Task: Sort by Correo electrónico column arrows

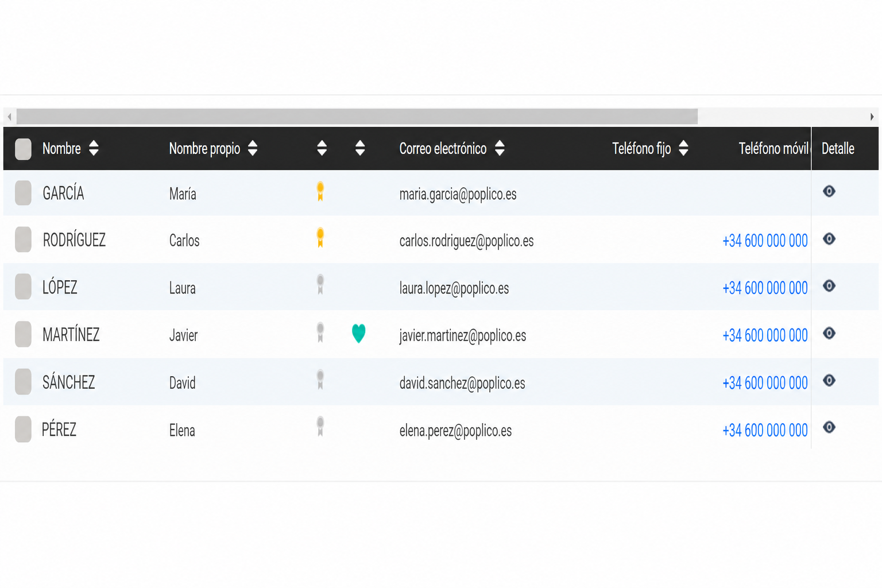Action: (x=500, y=148)
